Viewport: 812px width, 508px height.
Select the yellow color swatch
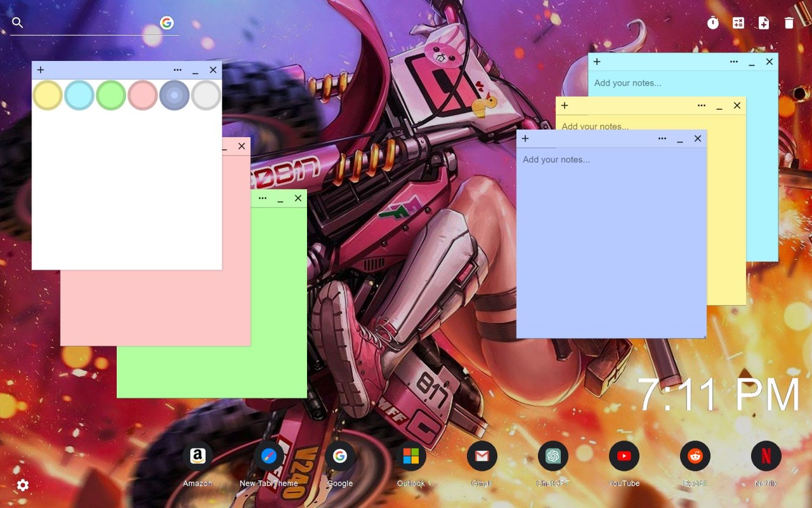(48, 95)
